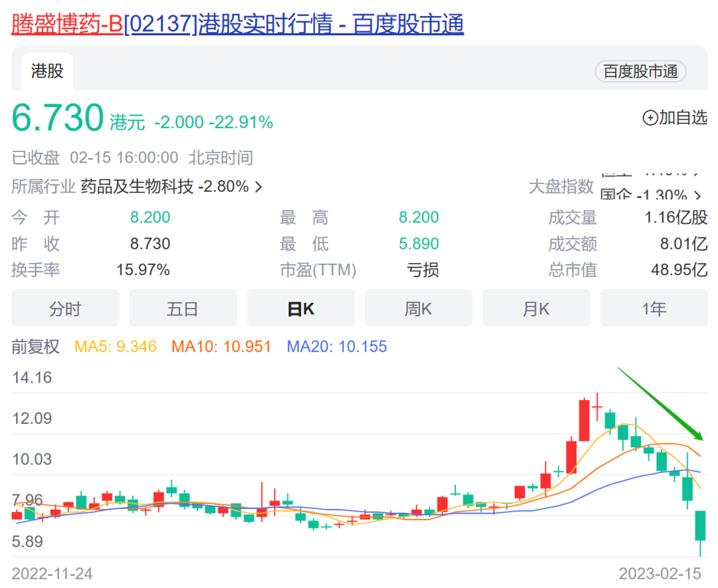Switch to the 1年 chart tab
The height and width of the screenshot is (588, 718).
tap(654, 308)
